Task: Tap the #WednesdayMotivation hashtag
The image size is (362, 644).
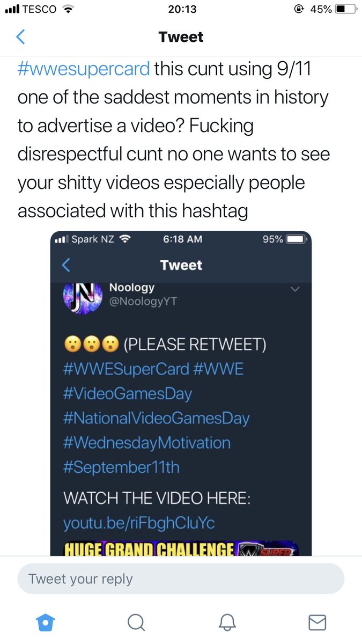Action: pos(146,443)
